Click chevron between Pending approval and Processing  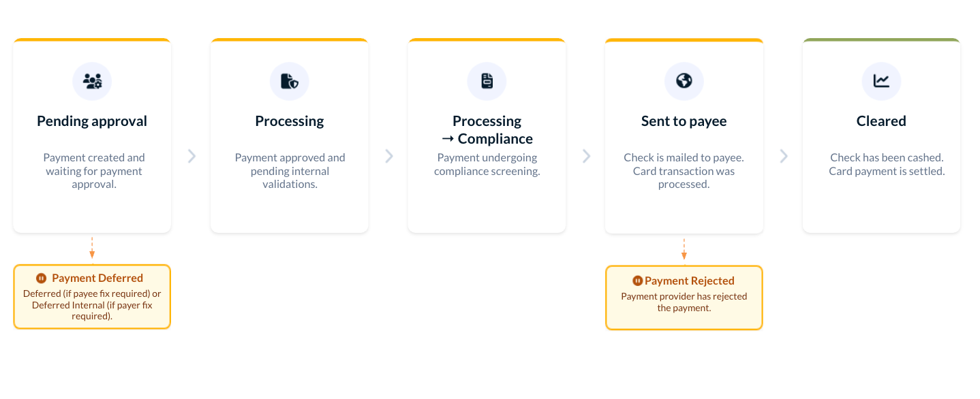[x=192, y=156]
